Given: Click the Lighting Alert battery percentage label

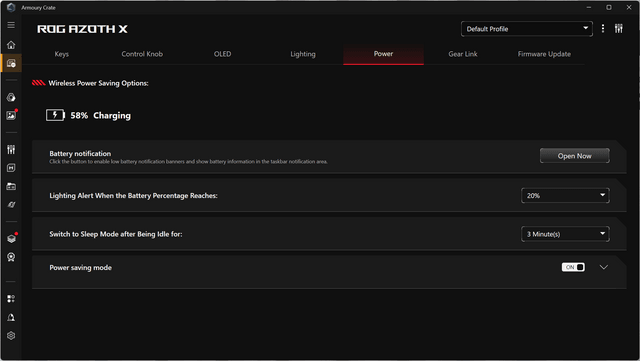Looking at the screenshot, I should click(133, 196).
